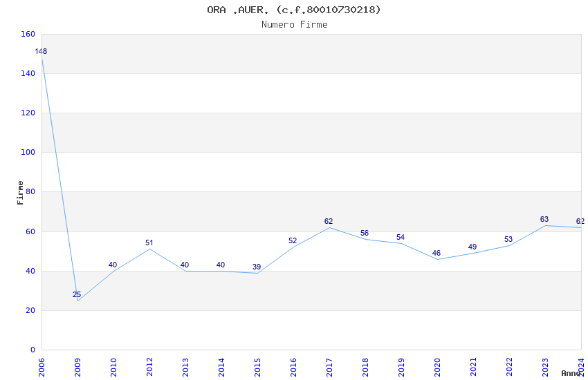Screen dimensions: 588x380
Task: Click the chart title ORA .AUER. (c.f.80010730218)
Action: pos(293,10)
